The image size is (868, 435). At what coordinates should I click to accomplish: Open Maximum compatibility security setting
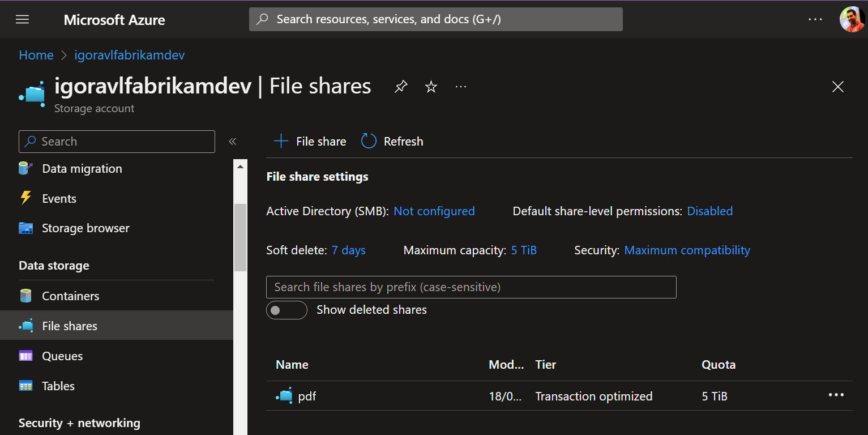pyautogui.click(x=687, y=250)
